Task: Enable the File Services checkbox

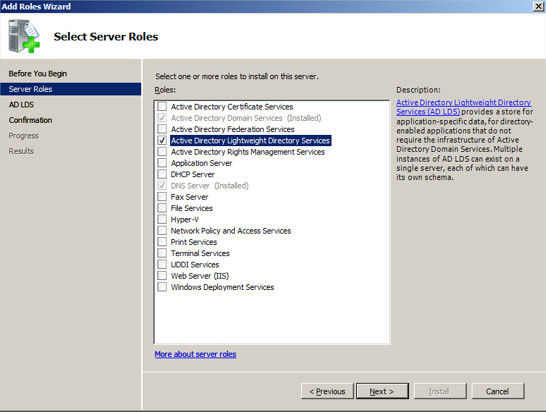Action: point(162,208)
